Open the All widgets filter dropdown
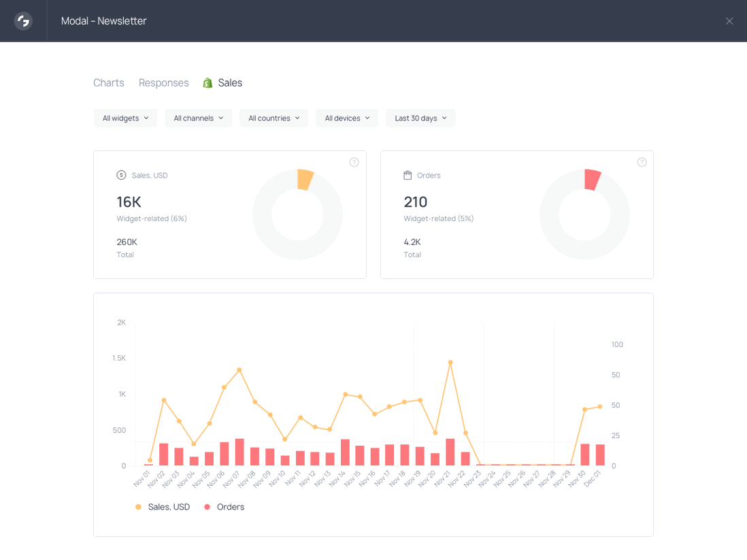Image resolution: width=747 pixels, height=560 pixels. point(125,118)
